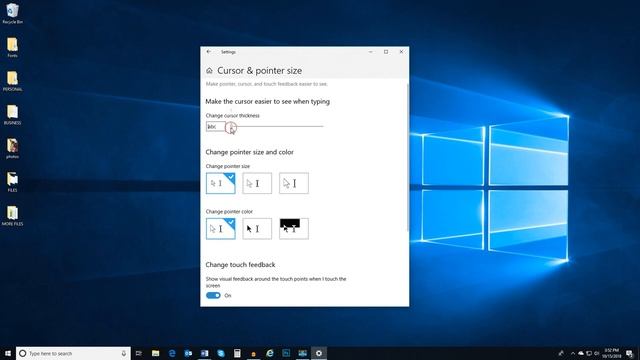Maximize the Settings window
Screen dimensions: 640x360
386,52
